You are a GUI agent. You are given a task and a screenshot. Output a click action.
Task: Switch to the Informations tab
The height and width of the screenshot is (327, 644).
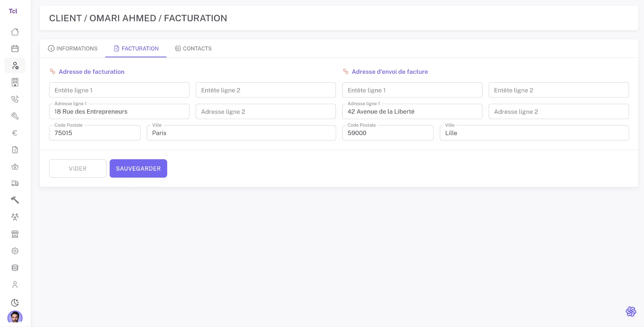point(73,48)
